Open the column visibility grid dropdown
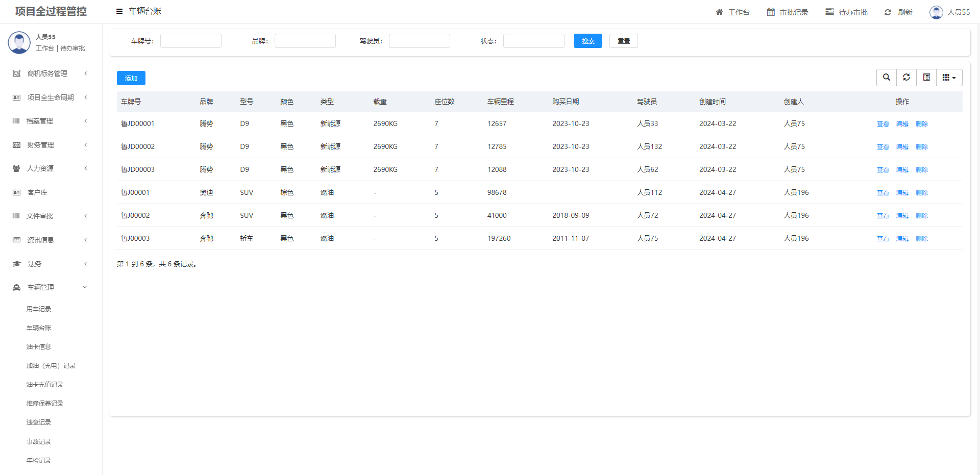 949,78
